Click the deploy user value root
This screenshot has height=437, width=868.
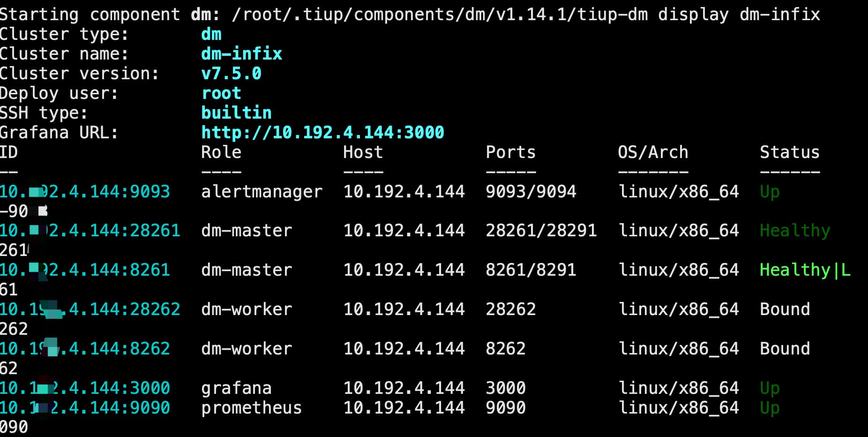[x=221, y=93]
